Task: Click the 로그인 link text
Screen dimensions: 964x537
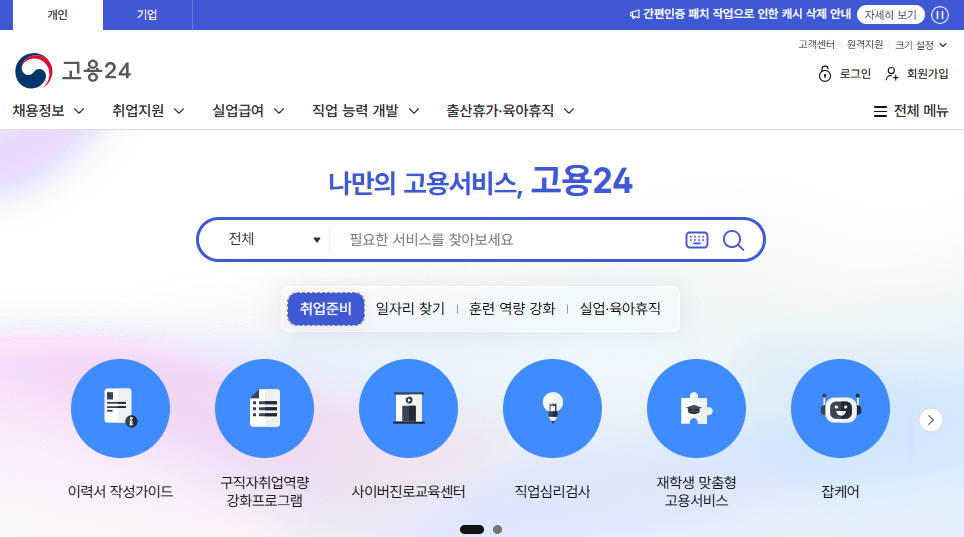Action: [855, 74]
